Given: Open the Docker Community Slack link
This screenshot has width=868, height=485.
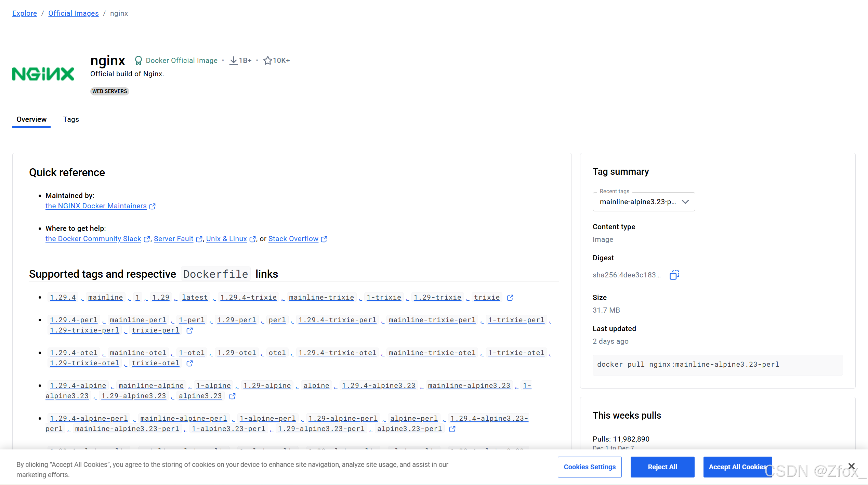Looking at the screenshot, I should tap(93, 239).
